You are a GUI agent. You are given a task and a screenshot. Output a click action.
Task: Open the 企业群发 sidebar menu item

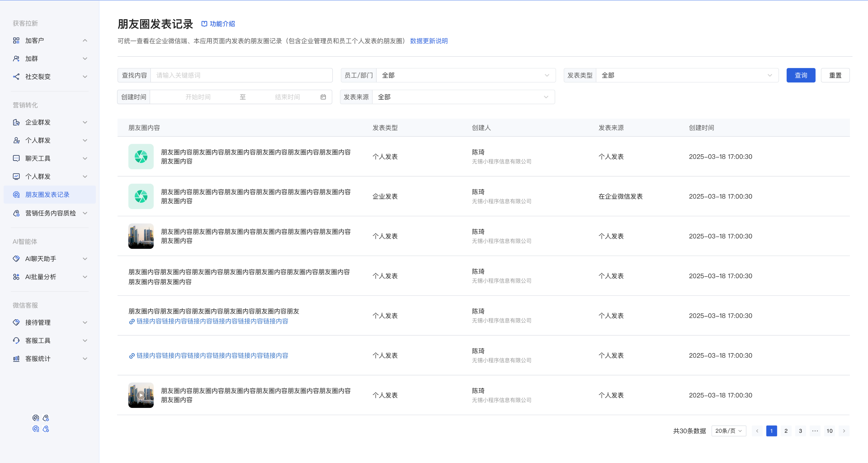coord(50,122)
